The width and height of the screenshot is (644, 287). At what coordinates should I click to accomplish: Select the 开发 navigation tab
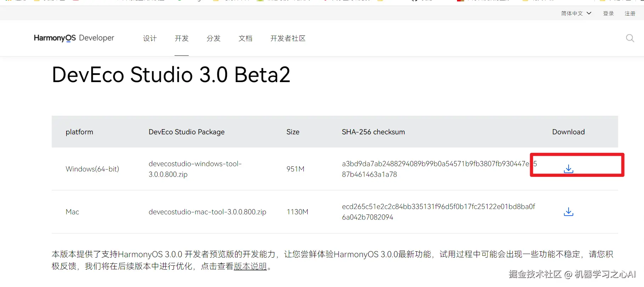(x=182, y=38)
